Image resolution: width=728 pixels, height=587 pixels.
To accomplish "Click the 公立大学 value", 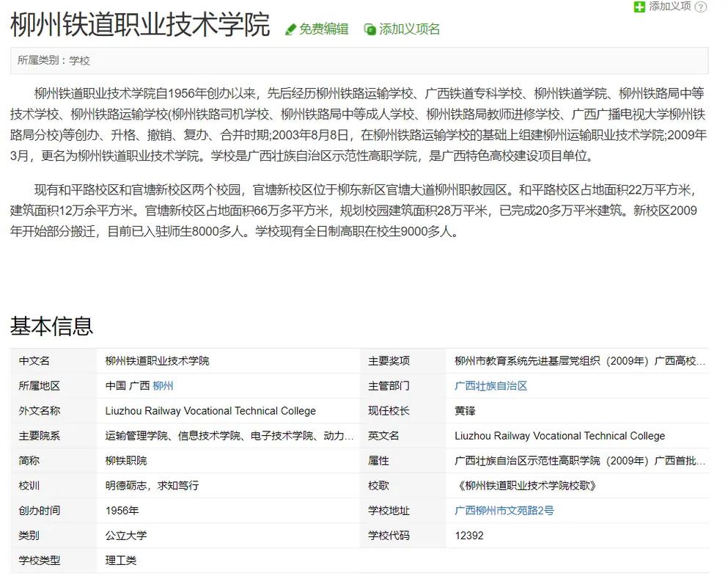I will click(126, 536).
